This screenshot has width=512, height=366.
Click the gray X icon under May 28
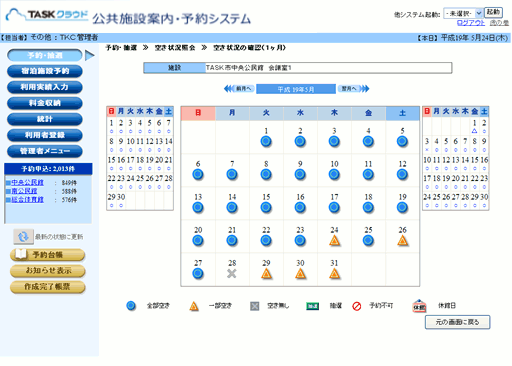[x=232, y=273]
